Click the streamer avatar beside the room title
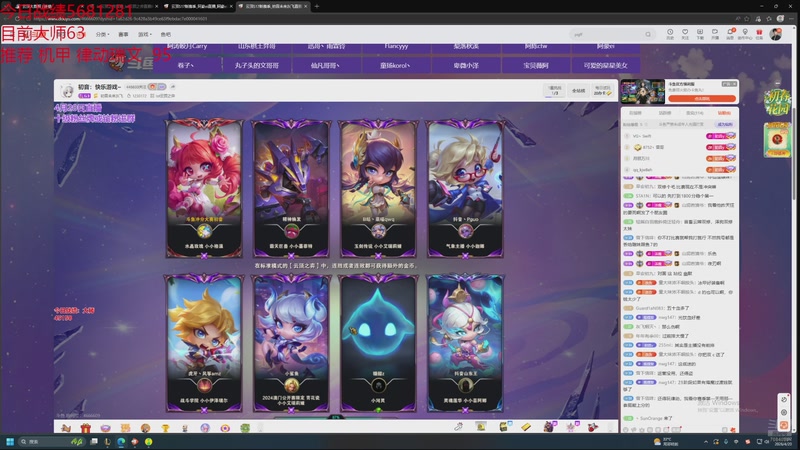 67,90
